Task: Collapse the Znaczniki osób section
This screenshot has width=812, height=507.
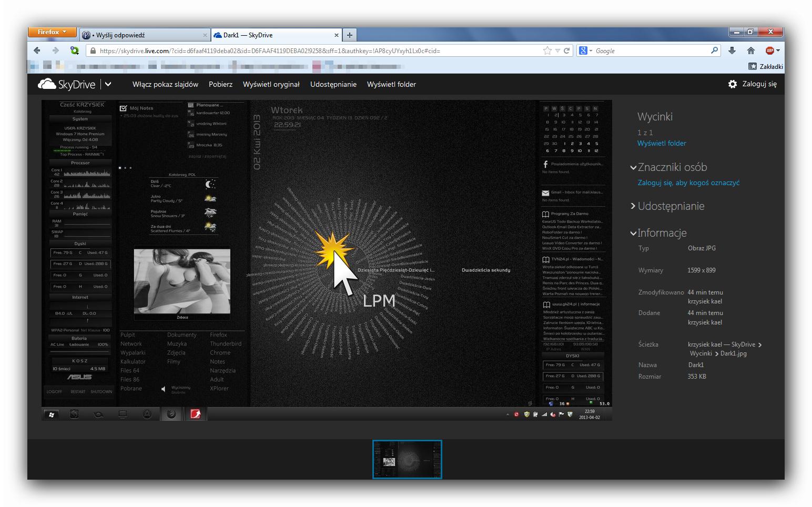Action: 634,168
